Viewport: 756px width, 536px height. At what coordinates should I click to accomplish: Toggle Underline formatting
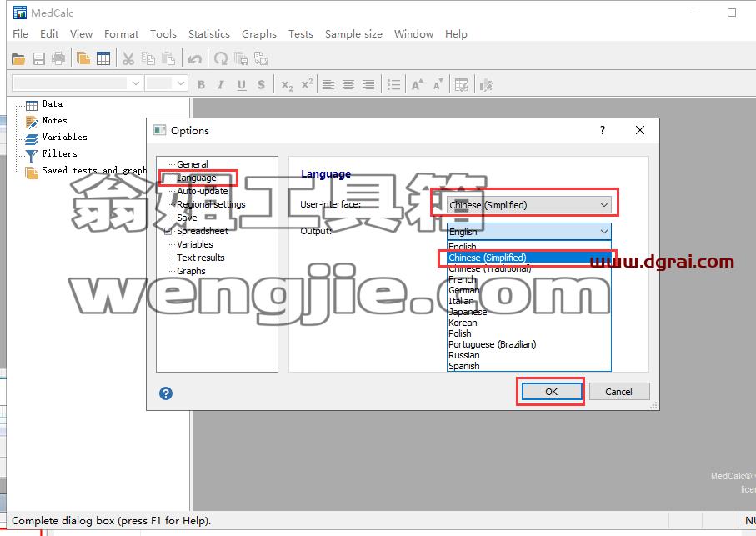(242, 85)
